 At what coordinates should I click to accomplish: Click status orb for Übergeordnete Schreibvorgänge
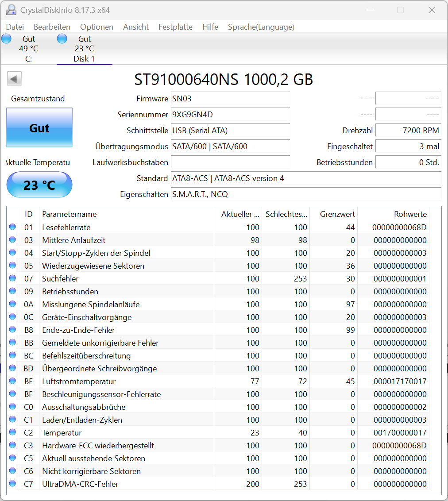[x=12, y=368]
